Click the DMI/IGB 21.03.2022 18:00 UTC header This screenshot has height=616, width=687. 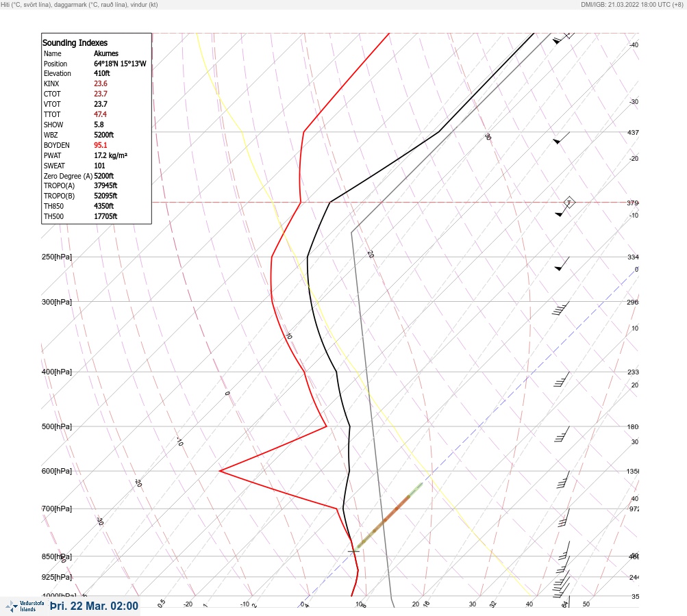click(x=632, y=4)
